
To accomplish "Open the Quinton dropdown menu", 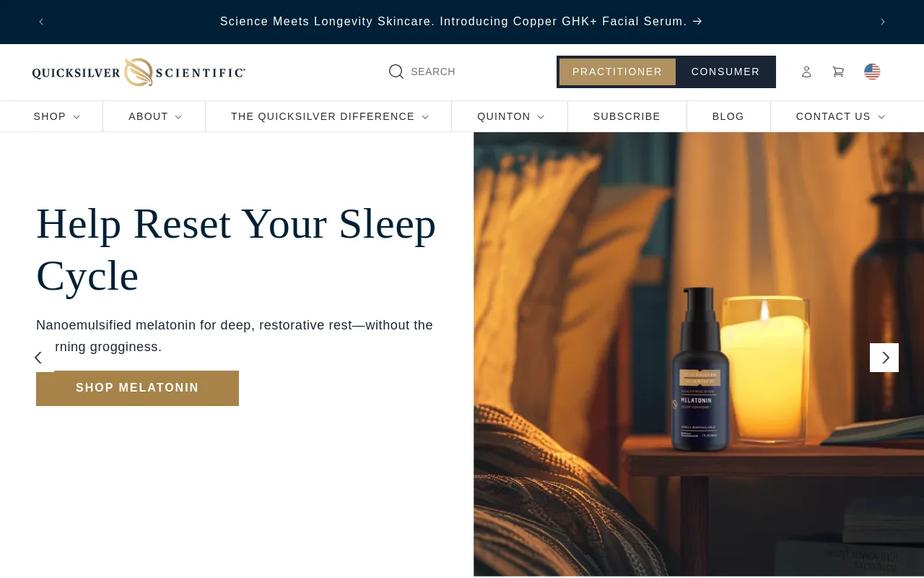I will (x=510, y=116).
